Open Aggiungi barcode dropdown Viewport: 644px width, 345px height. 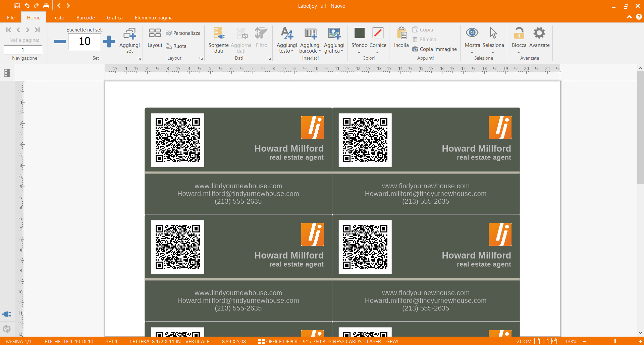pos(310,41)
